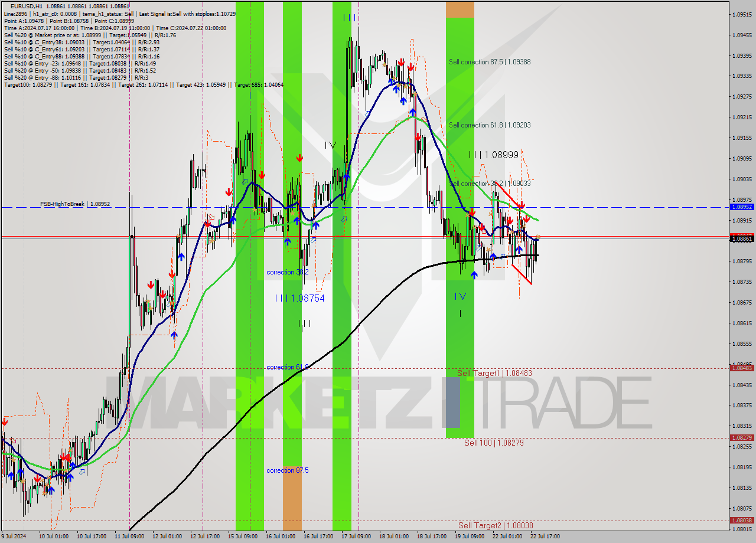Click the red 1.08483 price axis tag

pos(741,368)
